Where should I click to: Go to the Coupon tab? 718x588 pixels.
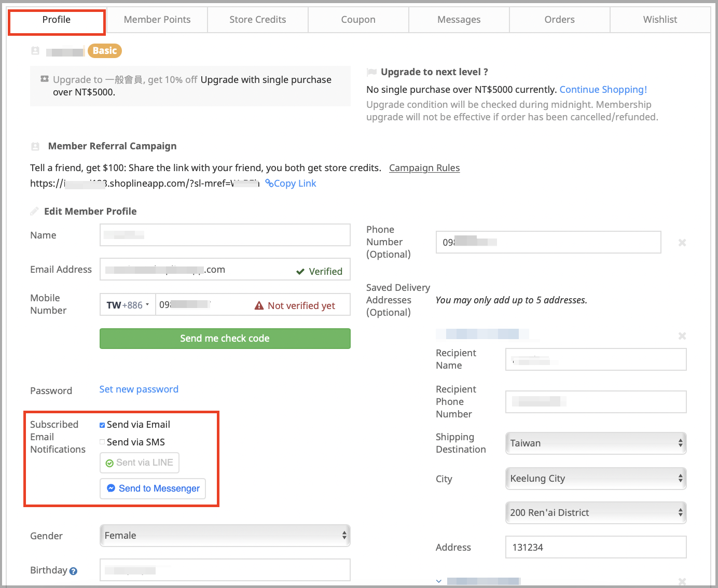(358, 20)
